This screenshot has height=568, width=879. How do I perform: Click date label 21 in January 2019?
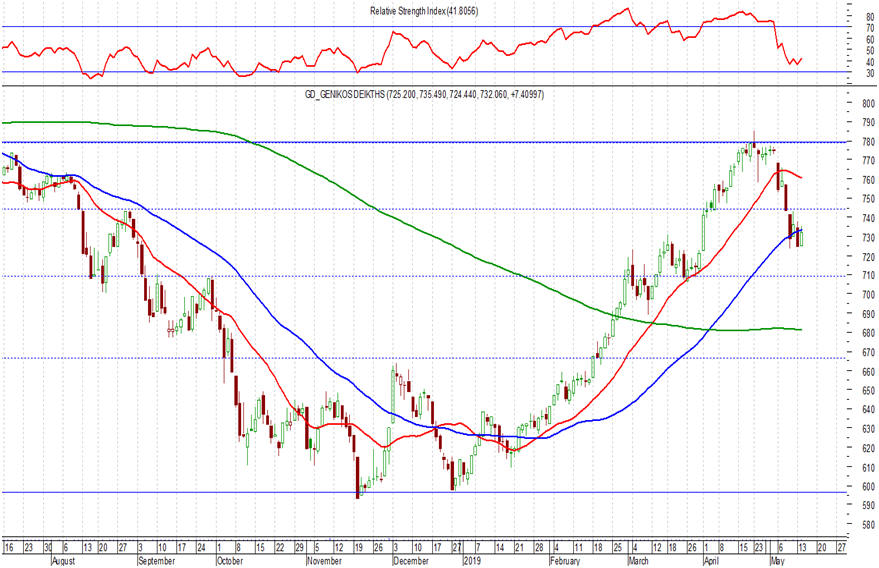pos(519,548)
